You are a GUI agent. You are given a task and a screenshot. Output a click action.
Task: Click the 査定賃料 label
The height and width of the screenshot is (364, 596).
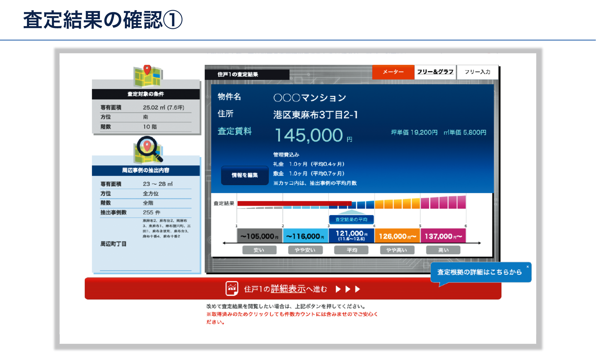pyautogui.click(x=234, y=131)
